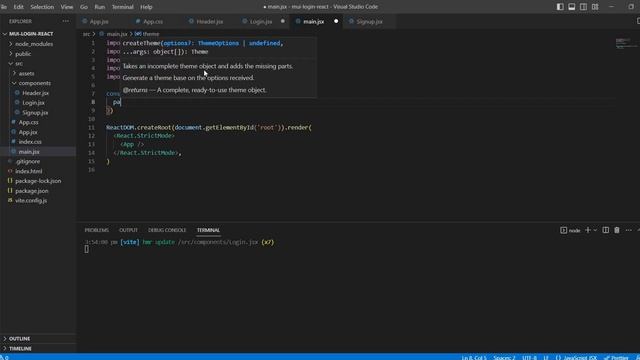Open the View menu

(67, 7)
